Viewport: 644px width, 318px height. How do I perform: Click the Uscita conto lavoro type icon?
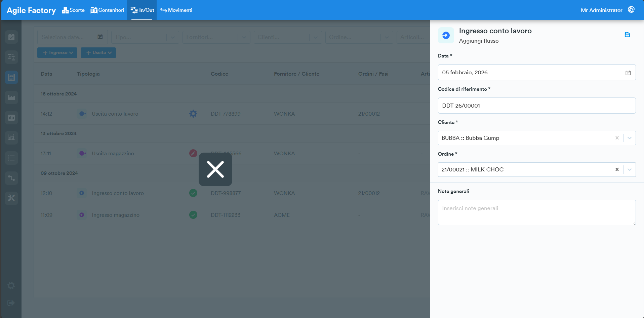(82, 114)
